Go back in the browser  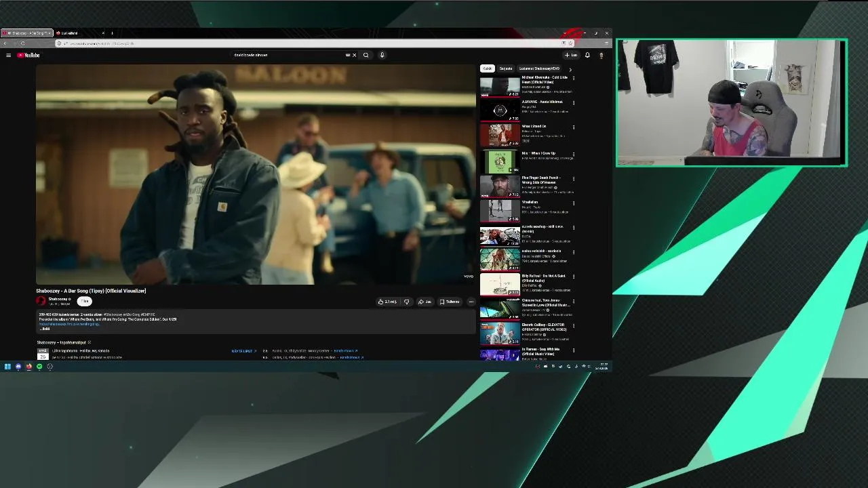[x=5, y=43]
